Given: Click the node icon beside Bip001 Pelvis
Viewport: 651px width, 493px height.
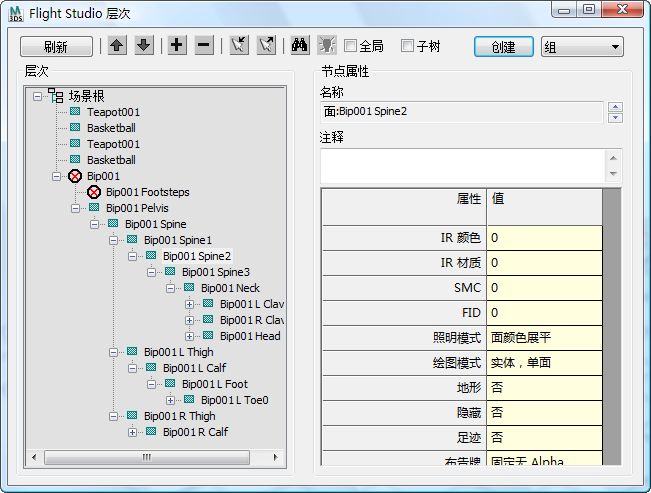Looking at the screenshot, I should [x=94, y=207].
